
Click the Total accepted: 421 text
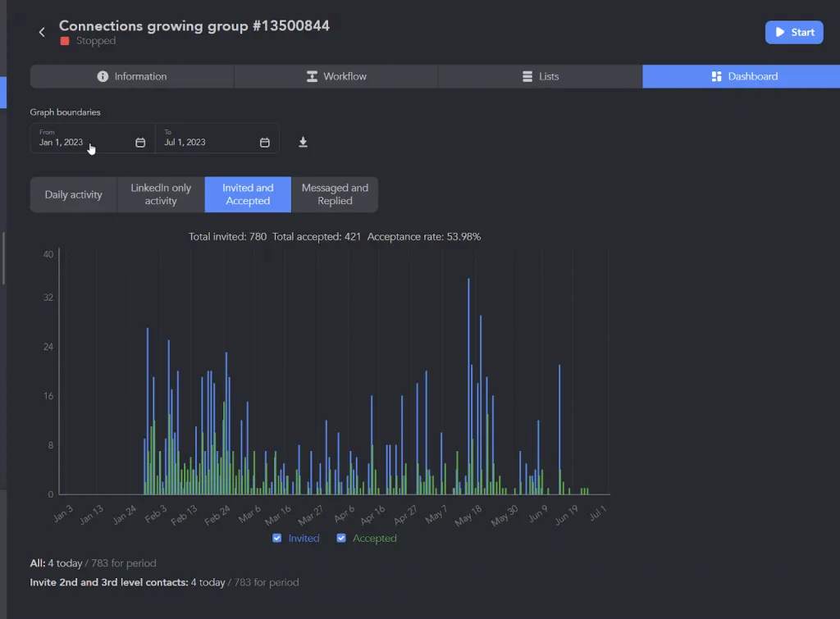(317, 237)
